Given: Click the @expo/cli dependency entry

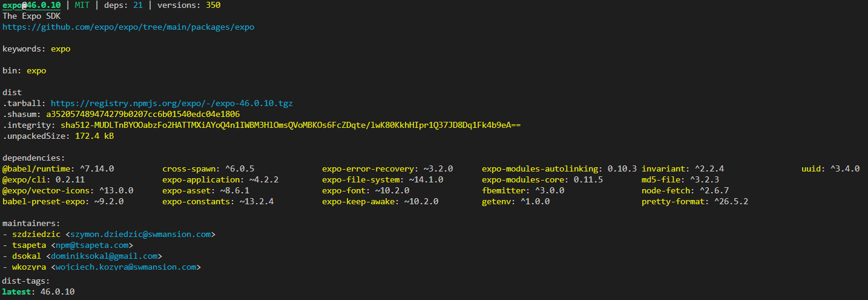Looking at the screenshot, I should click(x=44, y=180).
